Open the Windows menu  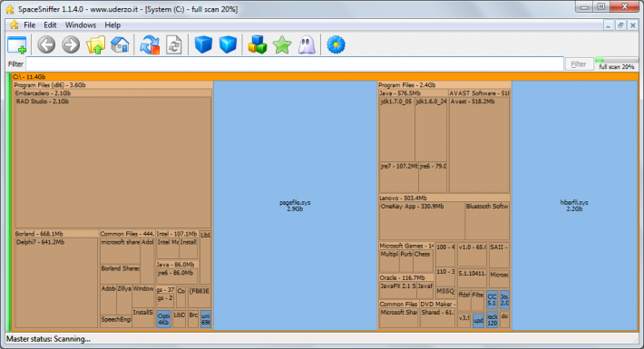(81, 25)
